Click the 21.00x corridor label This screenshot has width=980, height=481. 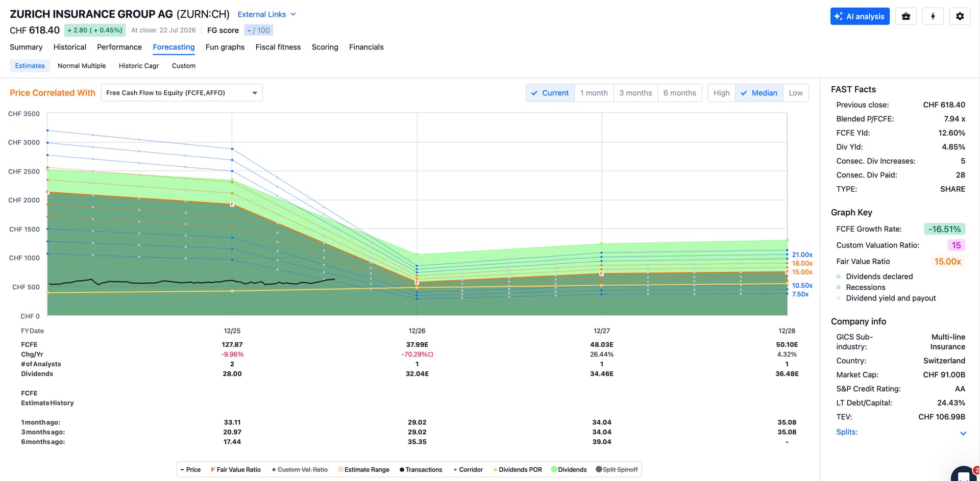(x=802, y=255)
